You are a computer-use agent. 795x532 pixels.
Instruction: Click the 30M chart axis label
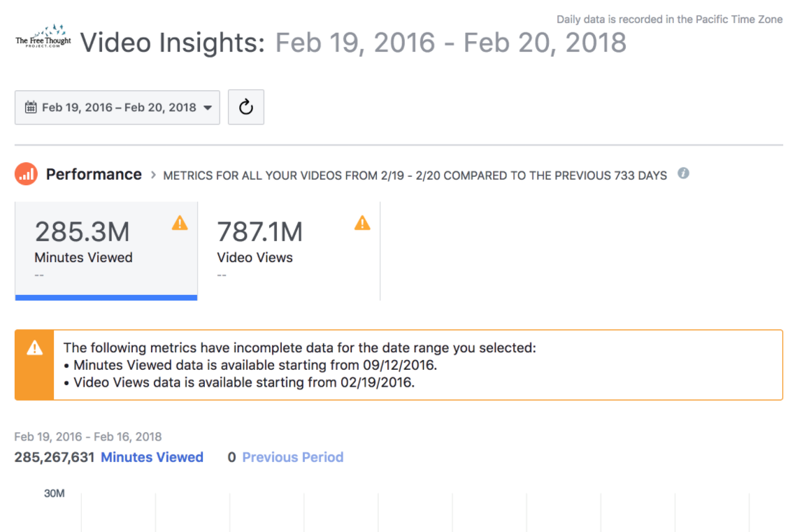tap(55, 494)
